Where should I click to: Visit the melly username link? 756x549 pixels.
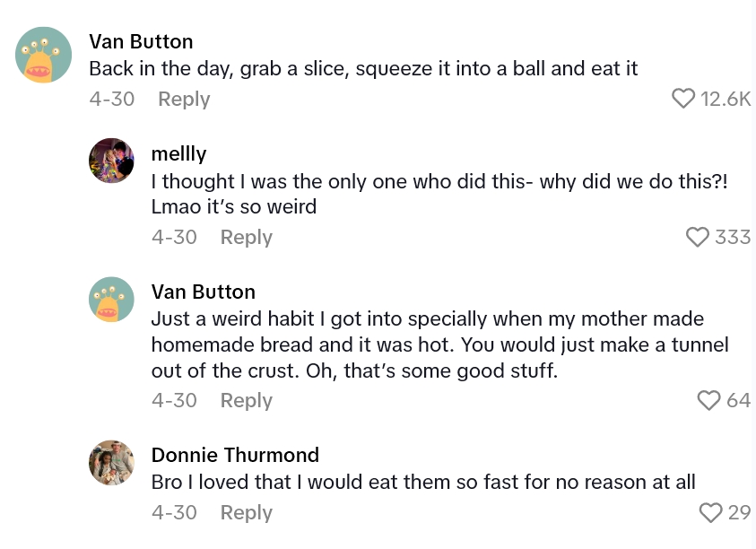coord(179,154)
